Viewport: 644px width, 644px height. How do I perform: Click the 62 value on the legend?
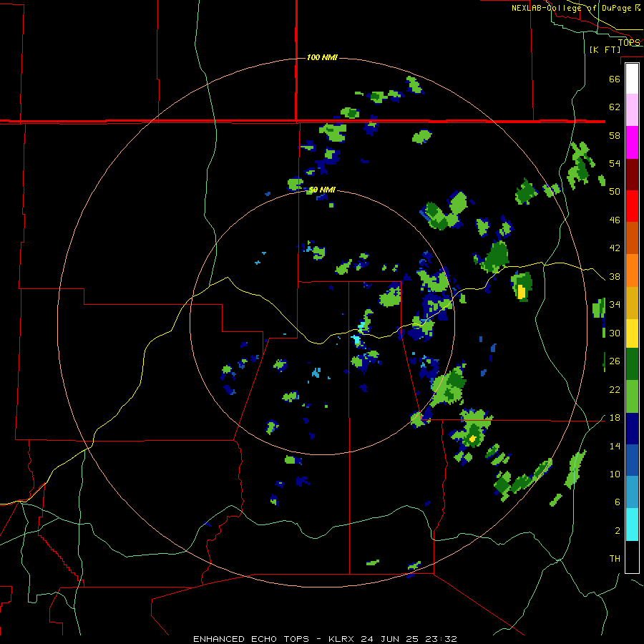tap(615, 107)
